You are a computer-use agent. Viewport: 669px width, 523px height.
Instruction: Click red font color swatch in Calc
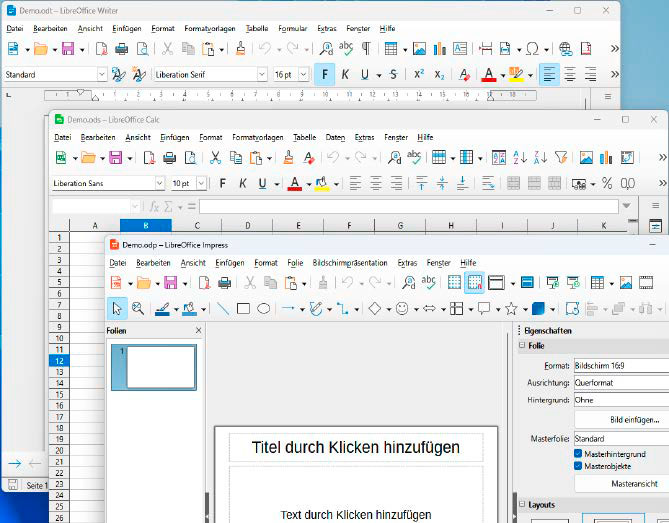coord(294,183)
